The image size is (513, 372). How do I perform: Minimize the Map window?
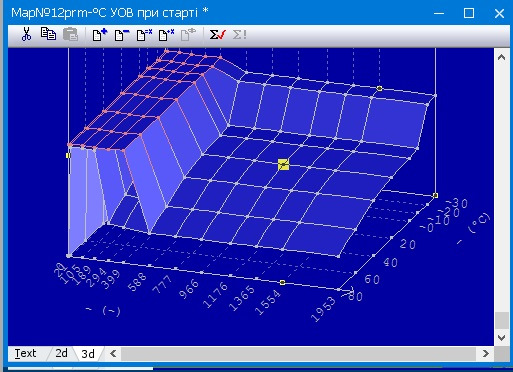click(439, 13)
